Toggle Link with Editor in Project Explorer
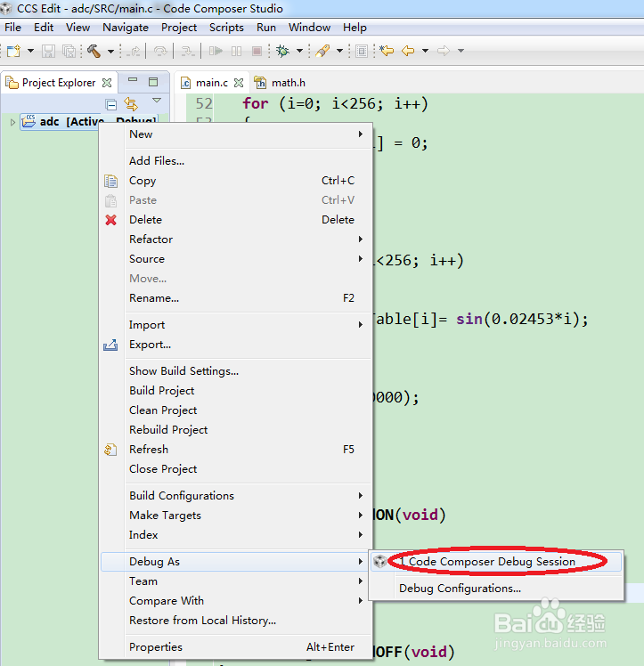 click(x=131, y=103)
